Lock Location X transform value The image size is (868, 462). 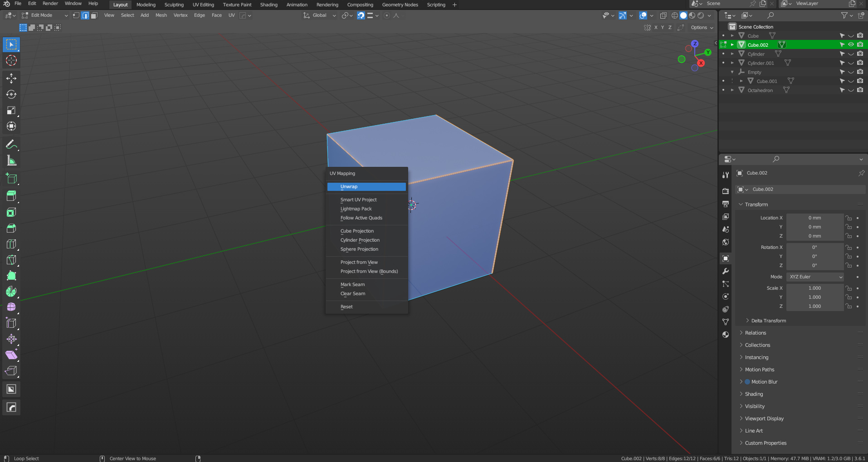click(848, 218)
